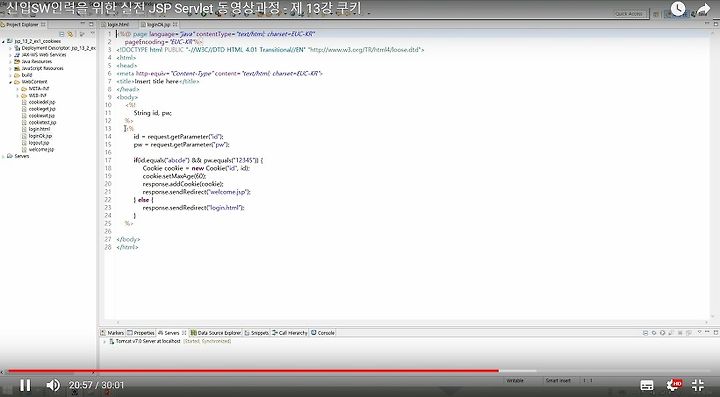Click Collapse All in Project Explorer

(62, 34)
